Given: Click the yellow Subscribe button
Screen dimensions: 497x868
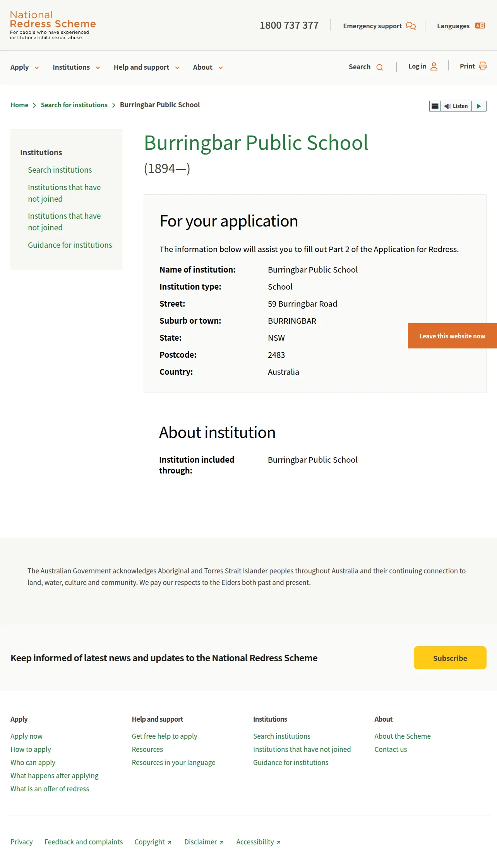Looking at the screenshot, I should 450,658.
